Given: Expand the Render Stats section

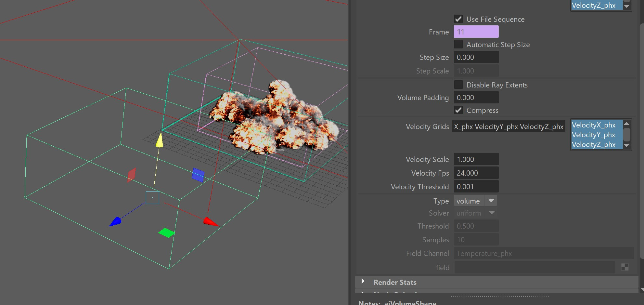Looking at the screenshot, I should click(363, 282).
